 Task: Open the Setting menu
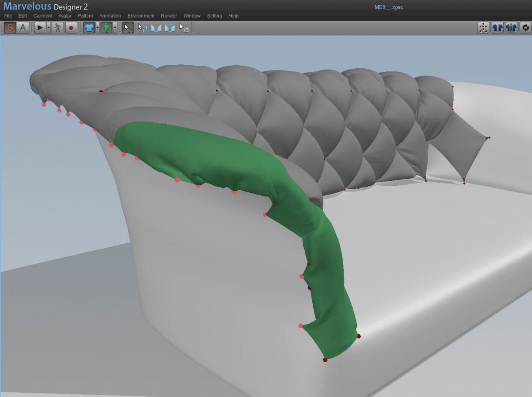coord(215,16)
